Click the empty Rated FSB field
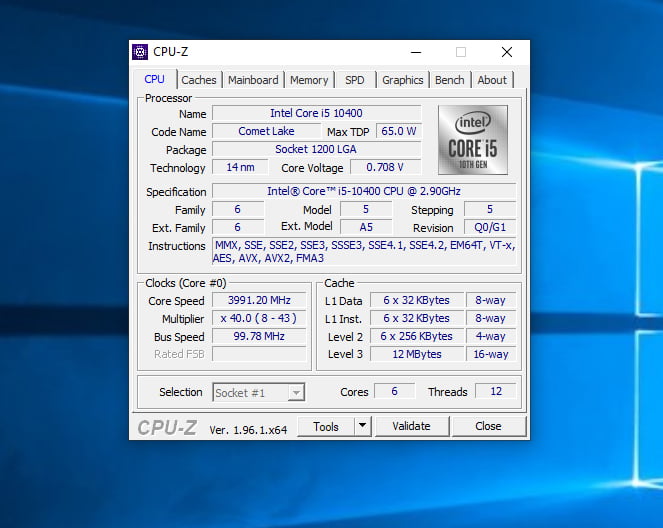663x528 pixels. pyautogui.click(x=259, y=354)
